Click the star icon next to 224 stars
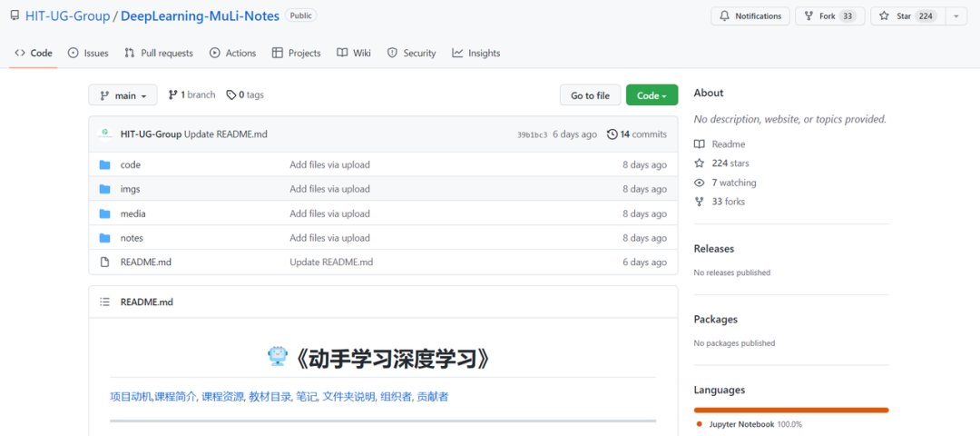This screenshot has width=980, height=436. (699, 163)
